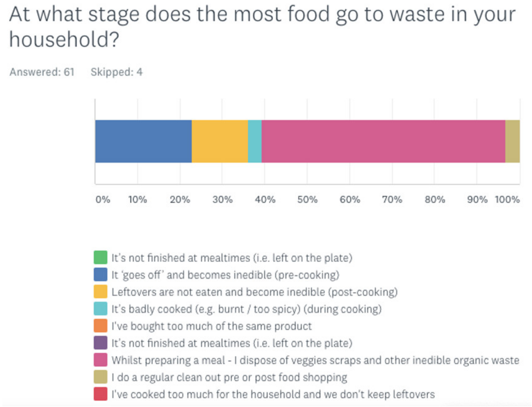Screen dimensions: 532x407
Task: Click the purple legend swatch
Action: tap(101, 343)
